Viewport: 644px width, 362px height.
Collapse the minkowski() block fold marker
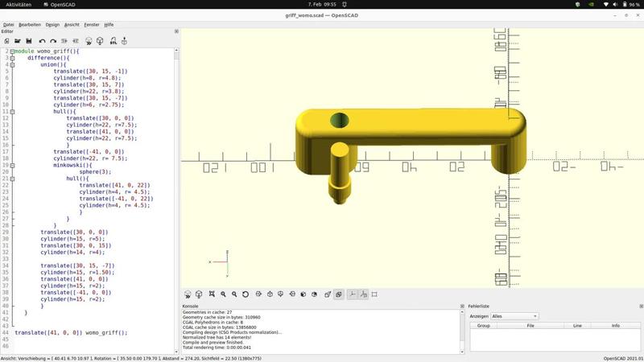[x=12, y=166]
